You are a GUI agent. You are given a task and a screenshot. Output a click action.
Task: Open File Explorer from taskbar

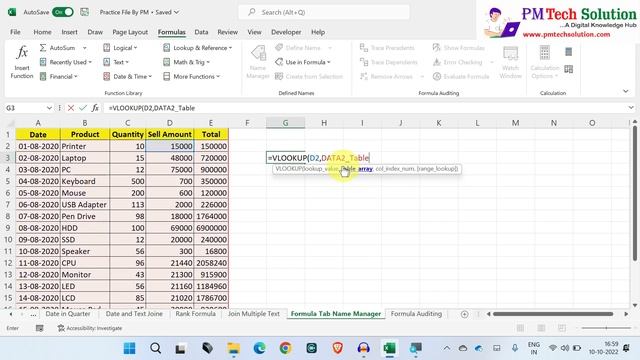(x=233, y=348)
